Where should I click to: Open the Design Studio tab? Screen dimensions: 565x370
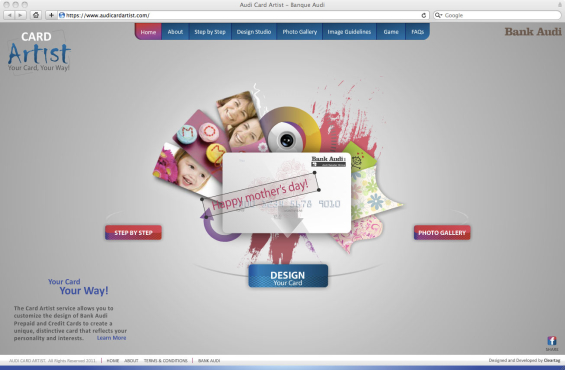[254, 32]
